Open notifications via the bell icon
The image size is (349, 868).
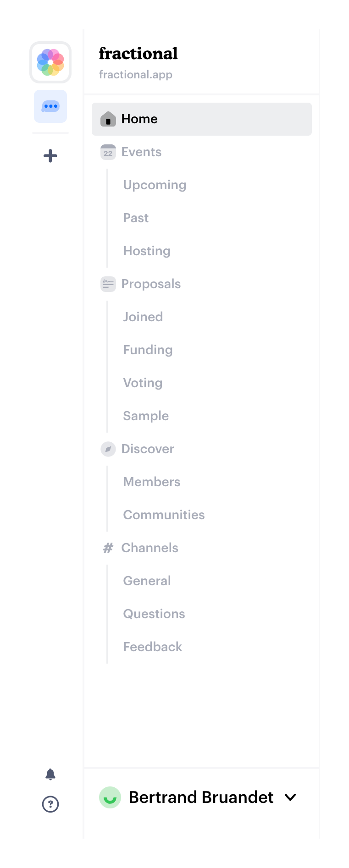[x=50, y=775]
